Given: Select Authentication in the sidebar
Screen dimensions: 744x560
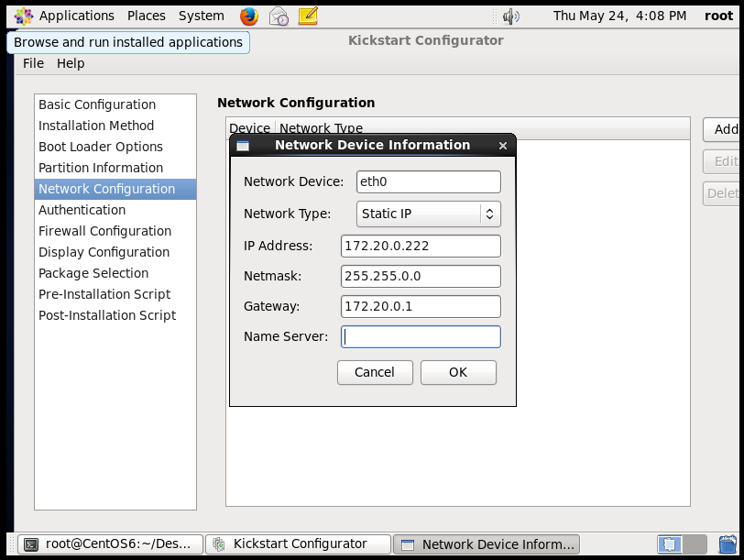Looking at the screenshot, I should [x=115, y=210].
